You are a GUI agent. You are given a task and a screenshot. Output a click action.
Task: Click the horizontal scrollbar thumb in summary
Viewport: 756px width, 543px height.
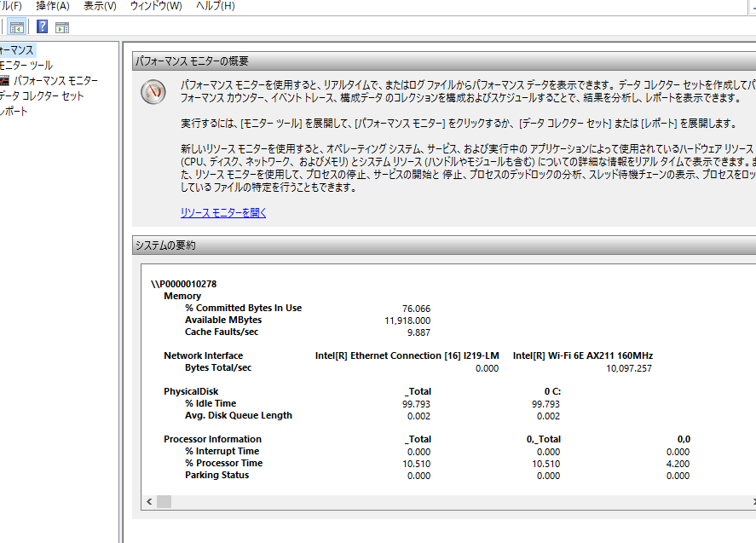[164, 502]
